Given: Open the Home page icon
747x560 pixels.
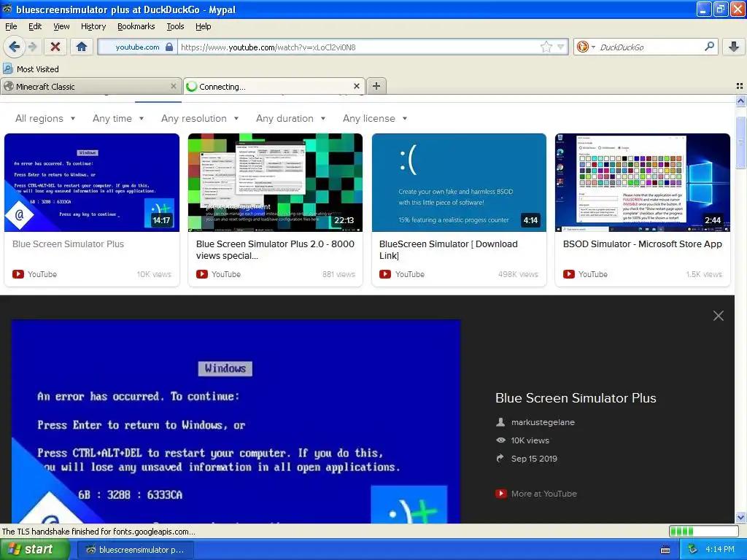Looking at the screenshot, I should 82,47.
